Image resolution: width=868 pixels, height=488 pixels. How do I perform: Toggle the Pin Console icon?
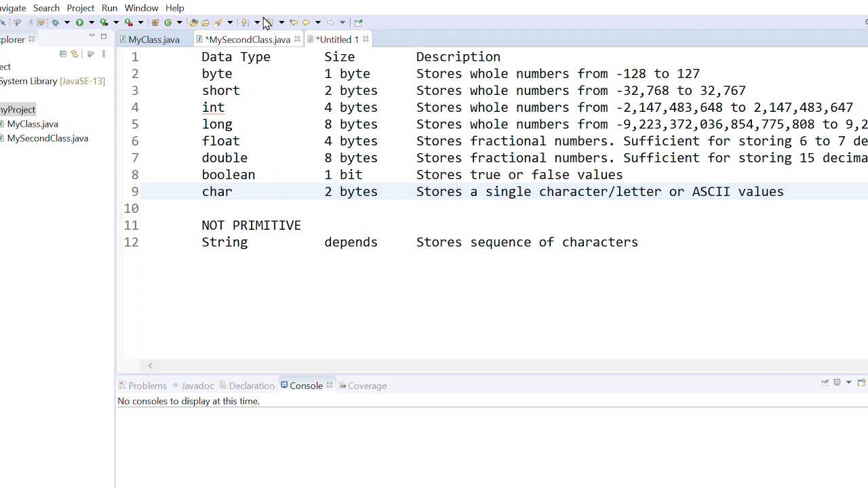tap(825, 383)
